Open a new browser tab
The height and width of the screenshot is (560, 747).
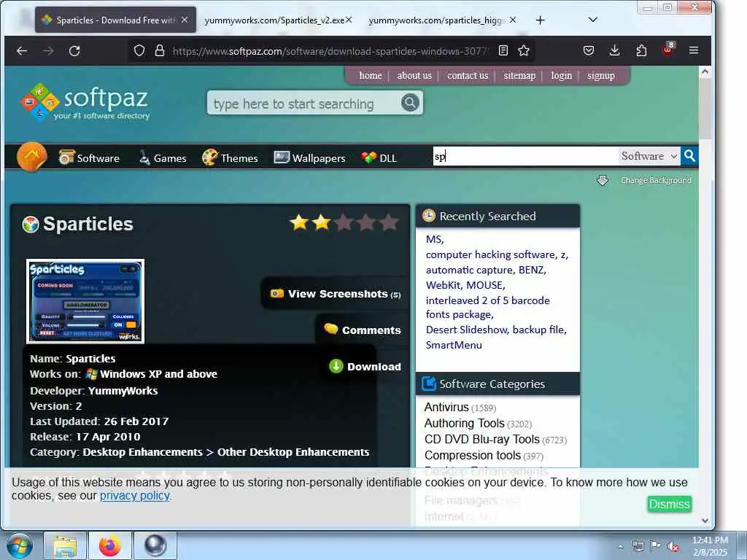pos(541,20)
